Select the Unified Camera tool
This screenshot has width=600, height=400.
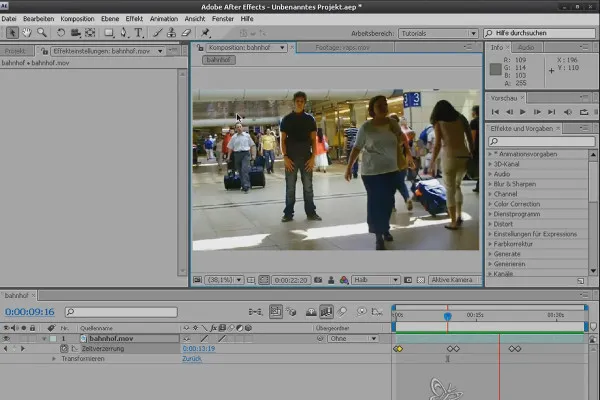point(75,33)
